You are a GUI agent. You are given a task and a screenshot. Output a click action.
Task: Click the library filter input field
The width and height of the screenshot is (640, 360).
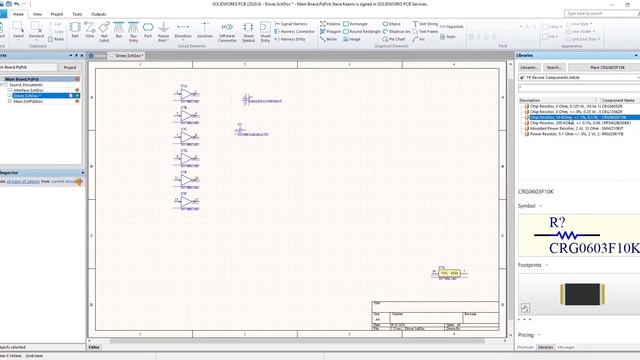579,88
